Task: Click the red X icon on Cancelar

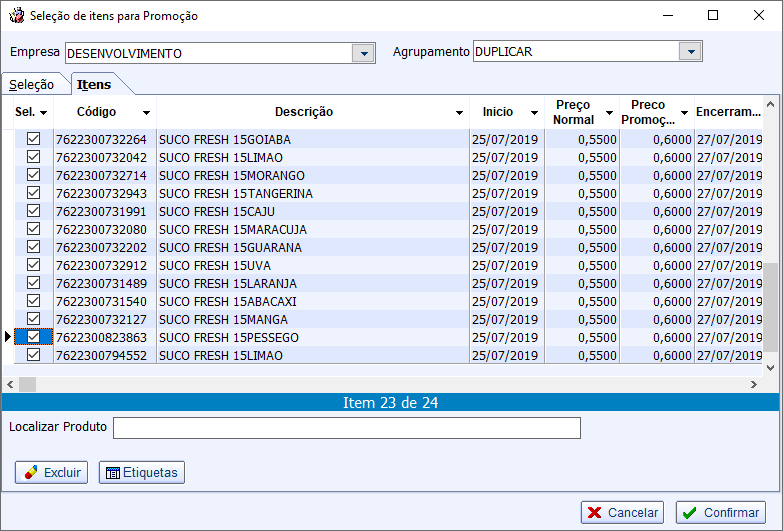Action: [x=595, y=512]
